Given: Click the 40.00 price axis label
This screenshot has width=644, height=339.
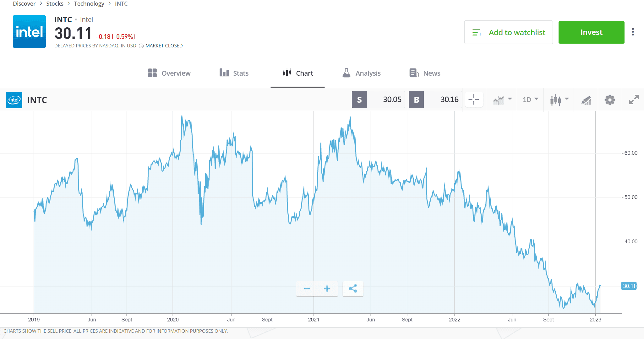Looking at the screenshot, I should 631,242.
